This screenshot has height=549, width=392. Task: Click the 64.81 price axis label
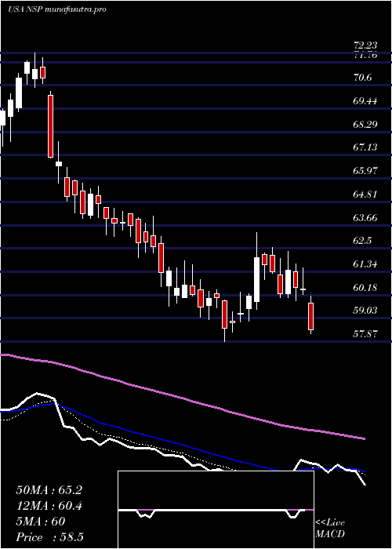coord(365,194)
